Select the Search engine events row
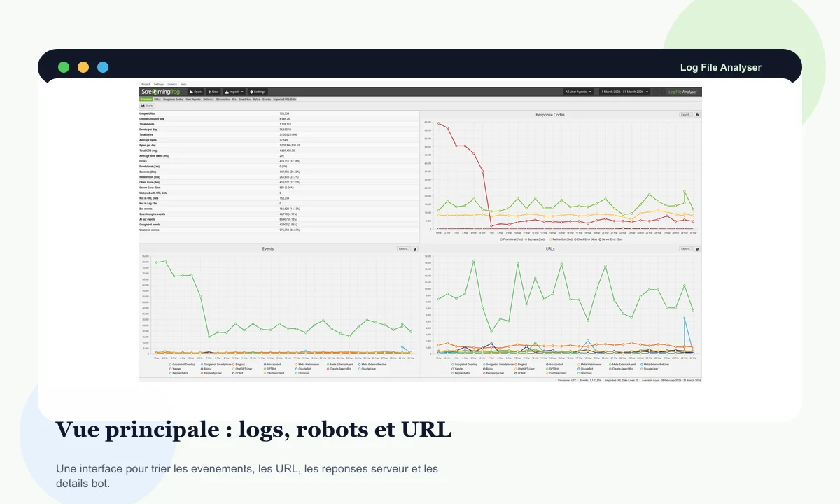 click(x=279, y=213)
